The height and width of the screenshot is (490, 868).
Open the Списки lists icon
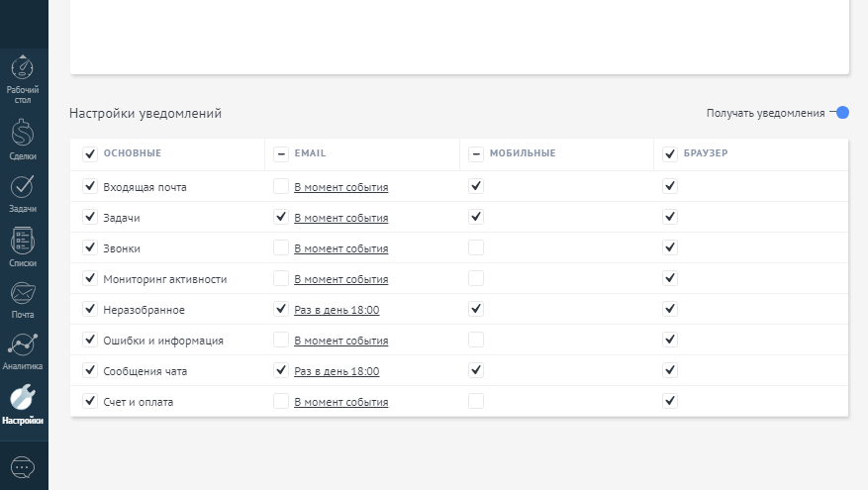pyautogui.click(x=23, y=241)
